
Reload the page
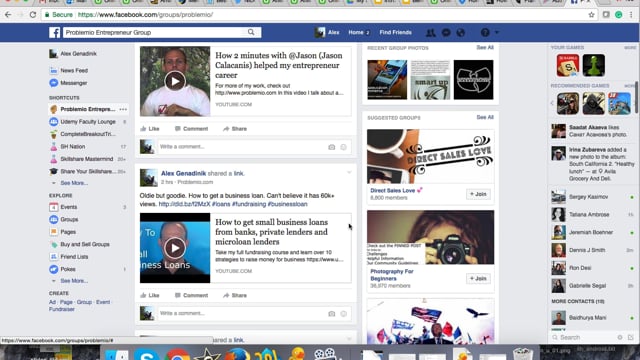click(33, 15)
